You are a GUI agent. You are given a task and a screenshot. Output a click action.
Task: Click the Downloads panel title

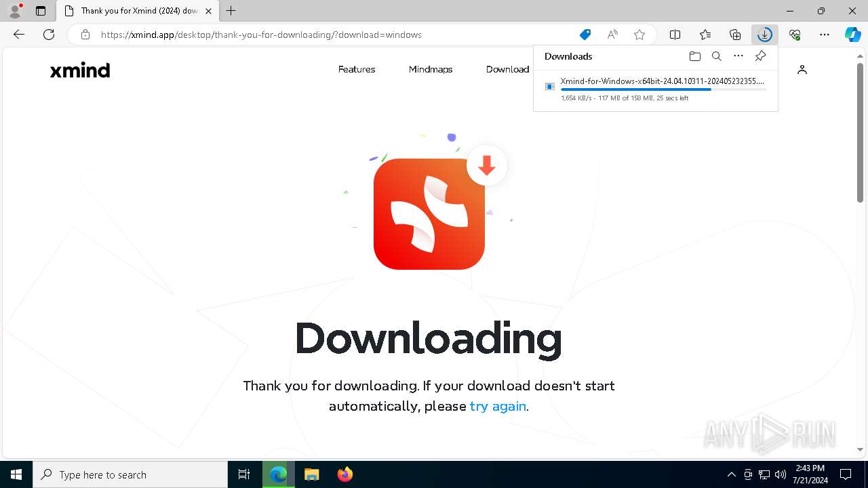[568, 56]
